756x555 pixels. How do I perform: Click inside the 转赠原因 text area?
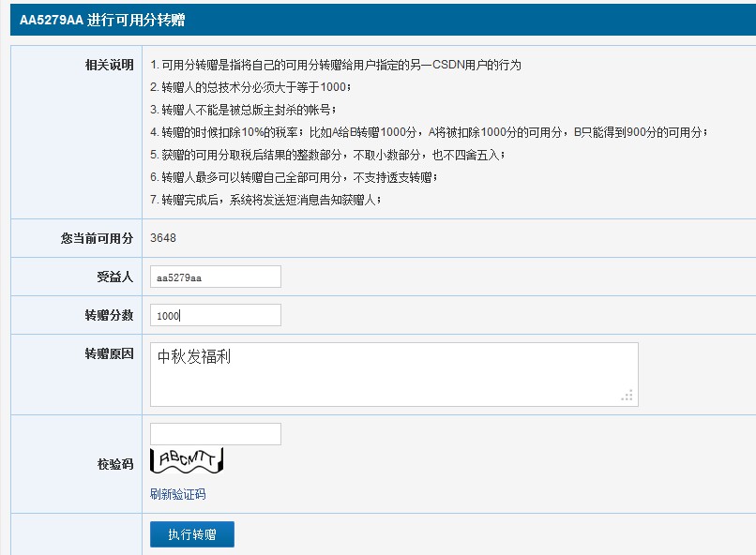394,374
